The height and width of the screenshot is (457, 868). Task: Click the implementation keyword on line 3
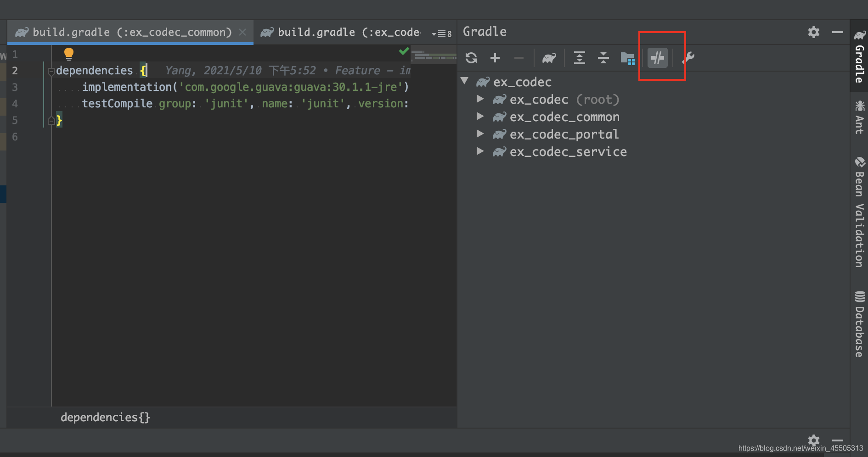(x=127, y=87)
